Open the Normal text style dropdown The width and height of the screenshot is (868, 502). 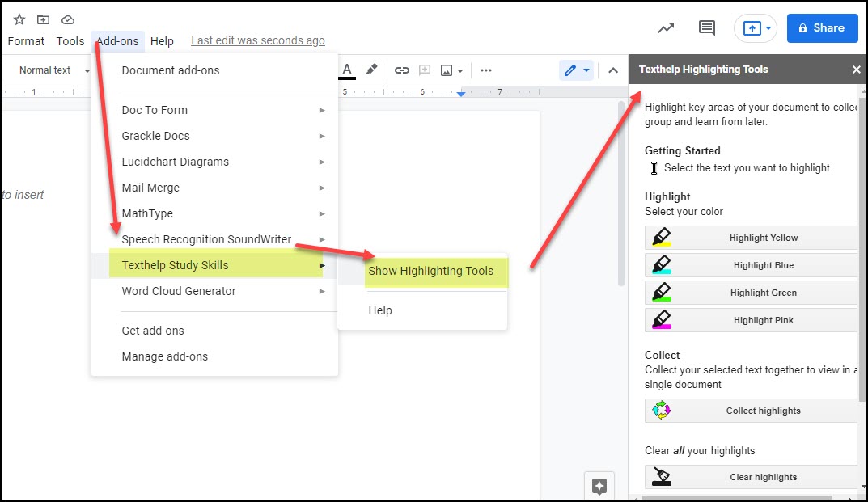tap(54, 70)
